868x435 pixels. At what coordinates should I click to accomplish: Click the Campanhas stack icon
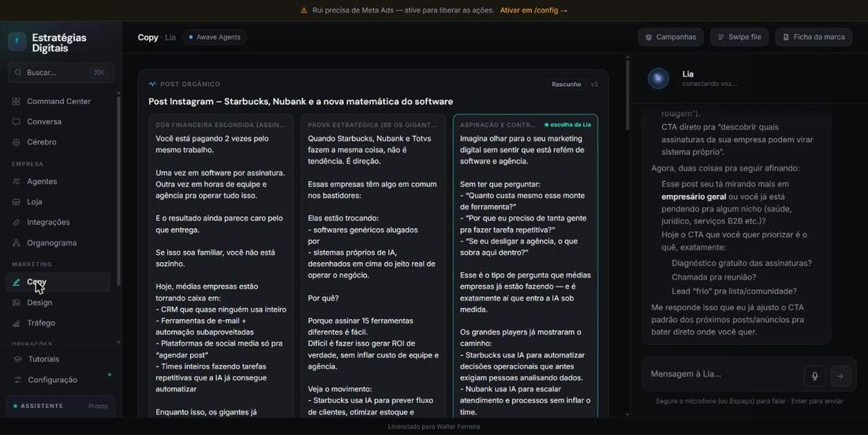649,37
